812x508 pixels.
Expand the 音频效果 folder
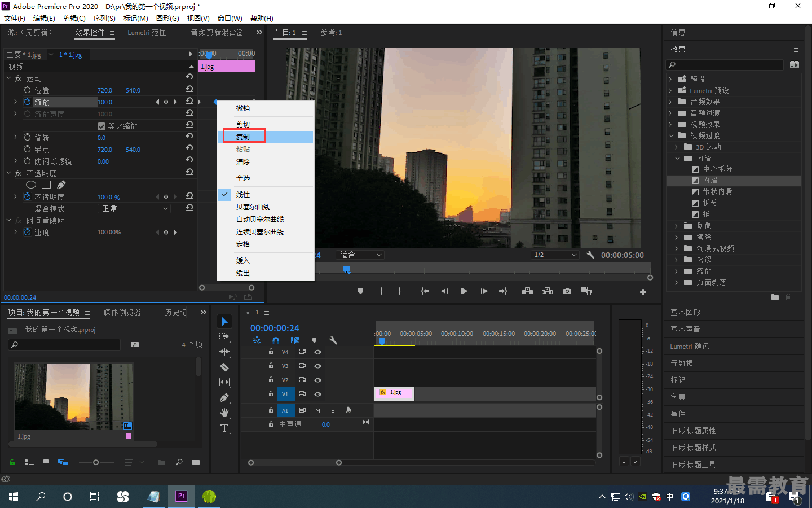coord(670,102)
